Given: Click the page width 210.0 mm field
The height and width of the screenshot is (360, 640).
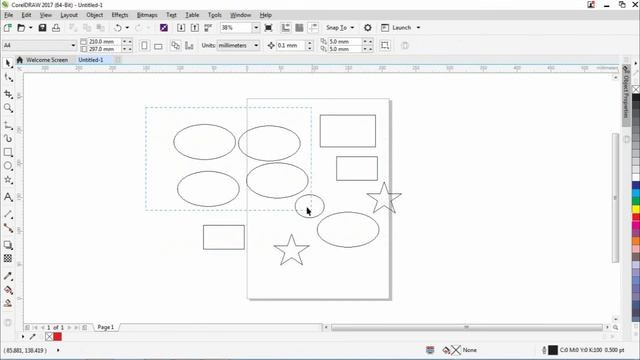Looking at the screenshot, I should [104, 42].
